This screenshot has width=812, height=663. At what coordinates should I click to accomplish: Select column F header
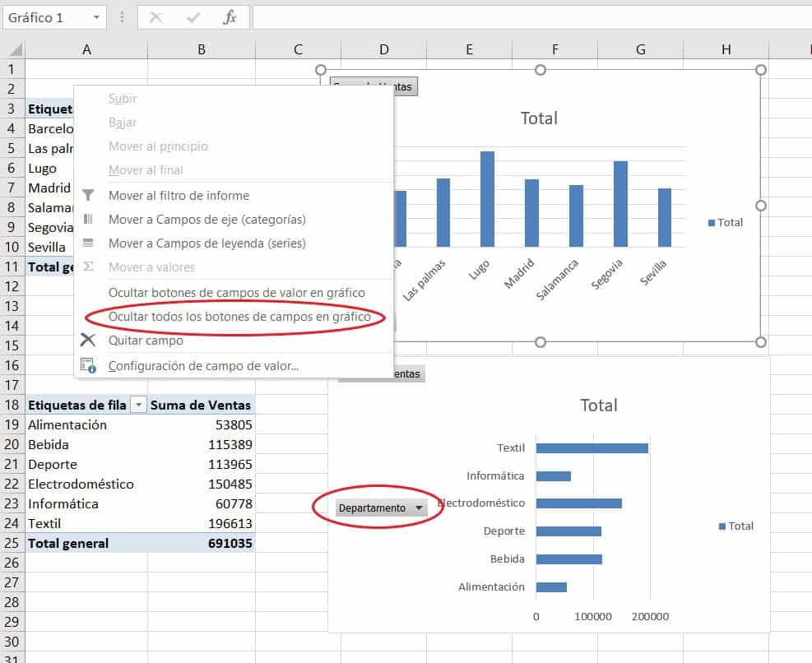coord(554,49)
